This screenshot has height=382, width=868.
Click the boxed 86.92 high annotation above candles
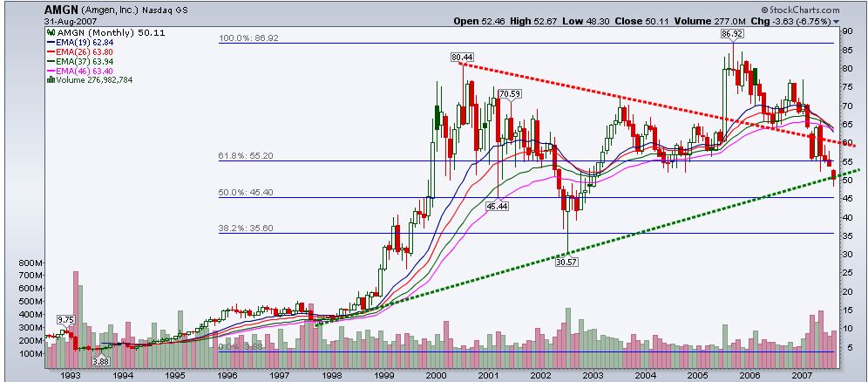(734, 34)
